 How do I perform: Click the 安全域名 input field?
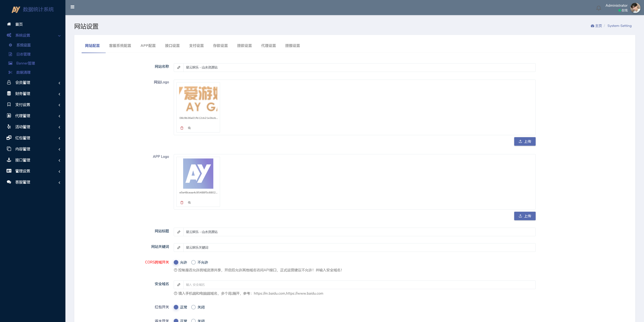point(300,285)
